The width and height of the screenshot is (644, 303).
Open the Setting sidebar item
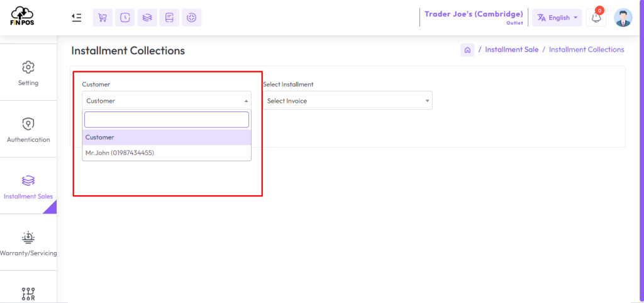point(28,73)
